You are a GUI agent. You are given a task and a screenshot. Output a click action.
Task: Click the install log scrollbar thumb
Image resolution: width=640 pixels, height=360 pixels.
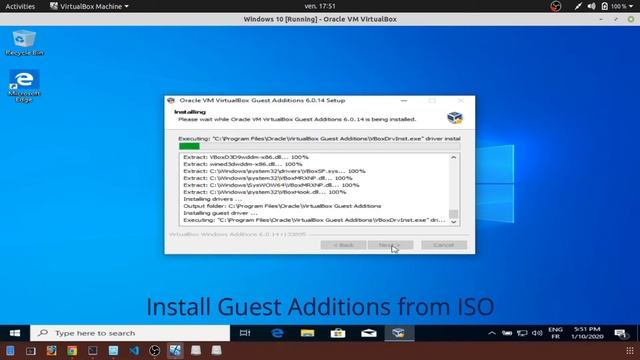click(x=453, y=213)
